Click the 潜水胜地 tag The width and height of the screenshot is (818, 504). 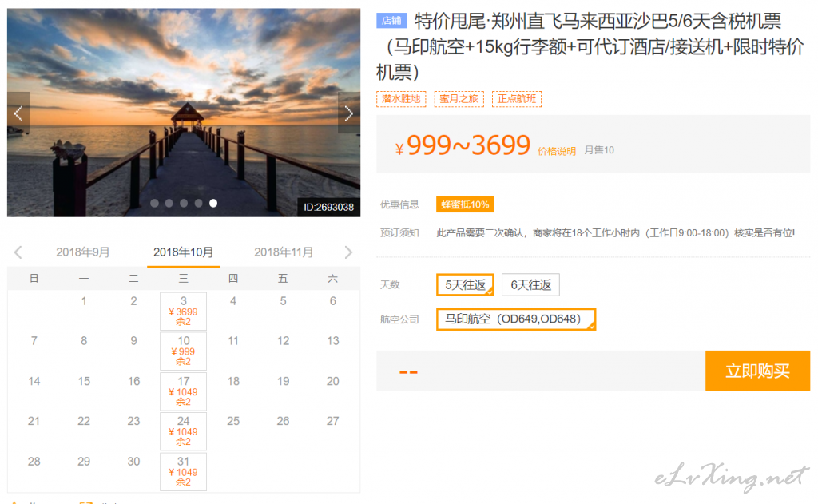tap(401, 98)
